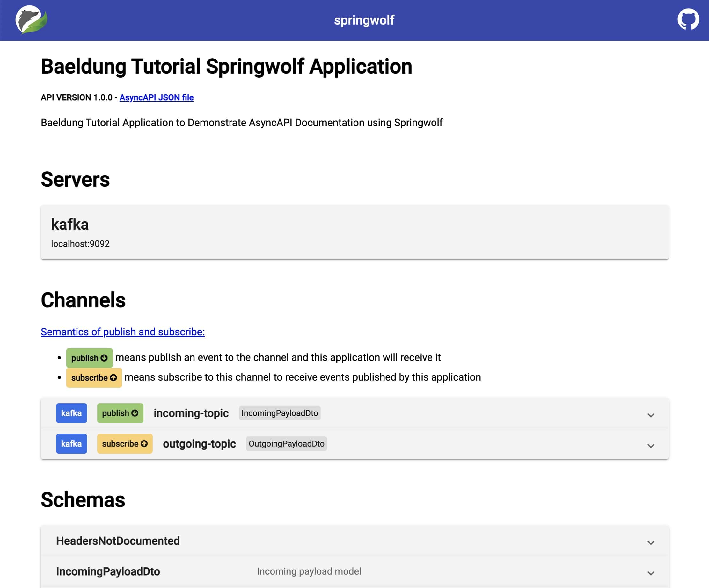
Task: Click the IncomingPayloadDto tag on incoming-topic
Action: pyautogui.click(x=280, y=413)
